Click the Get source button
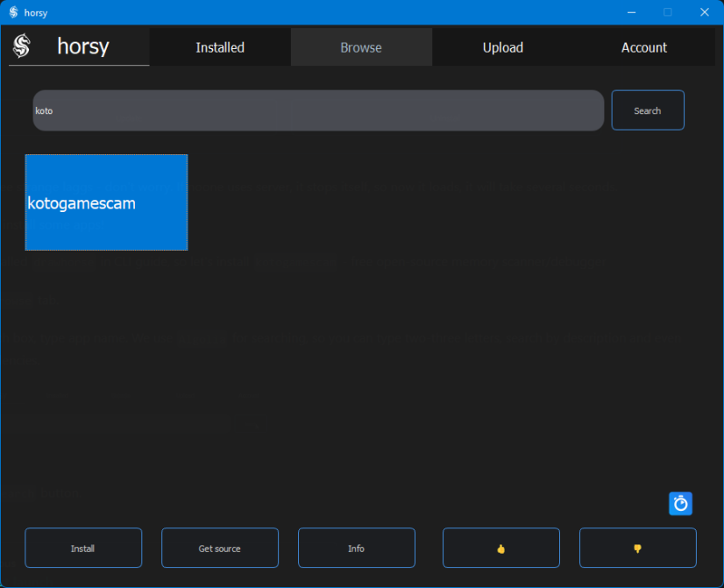 click(219, 548)
